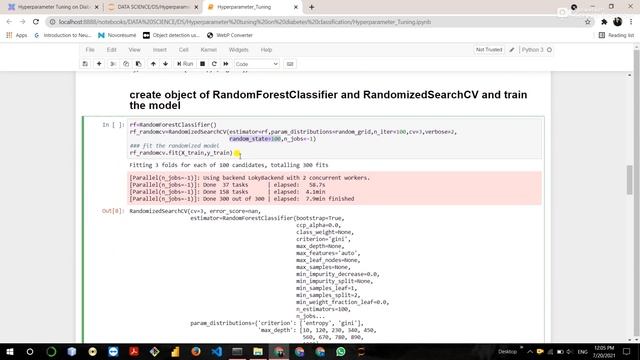Click the pink Parallel n_jobs log output
The height and width of the screenshot is (360, 640).
pos(335,188)
